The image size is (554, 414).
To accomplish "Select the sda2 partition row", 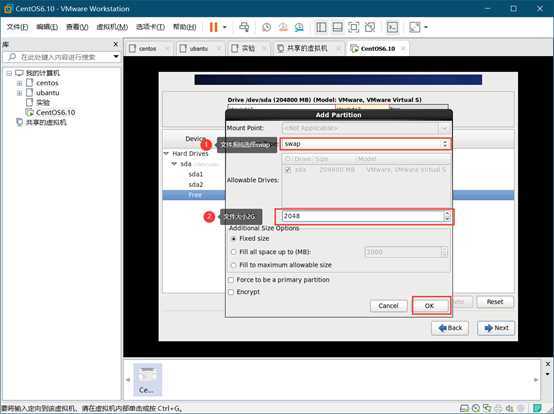I will (x=196, y=184).
